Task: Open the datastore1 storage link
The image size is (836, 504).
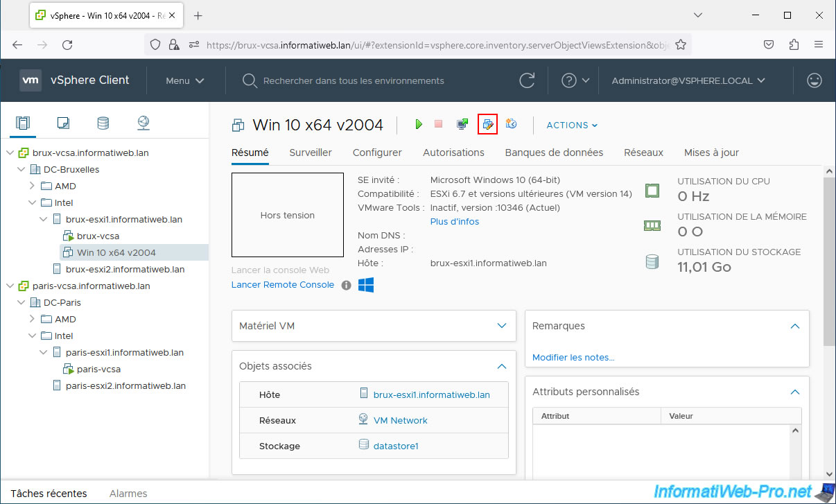Action: pos(396,446)
